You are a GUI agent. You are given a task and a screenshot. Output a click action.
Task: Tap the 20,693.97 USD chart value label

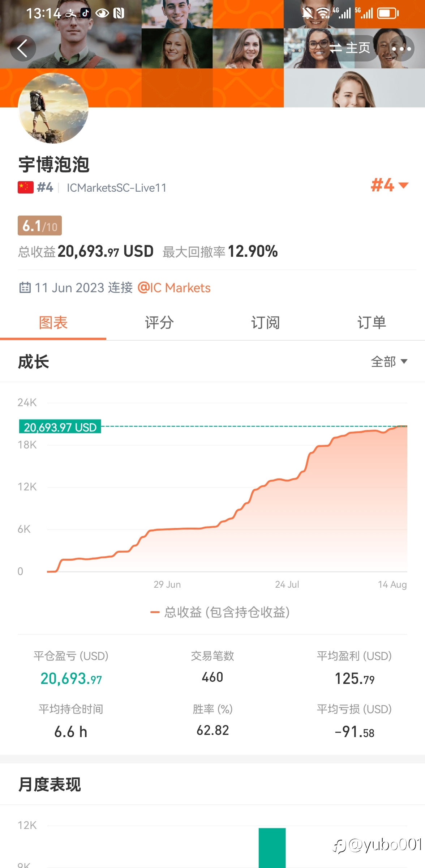point(60,427)
